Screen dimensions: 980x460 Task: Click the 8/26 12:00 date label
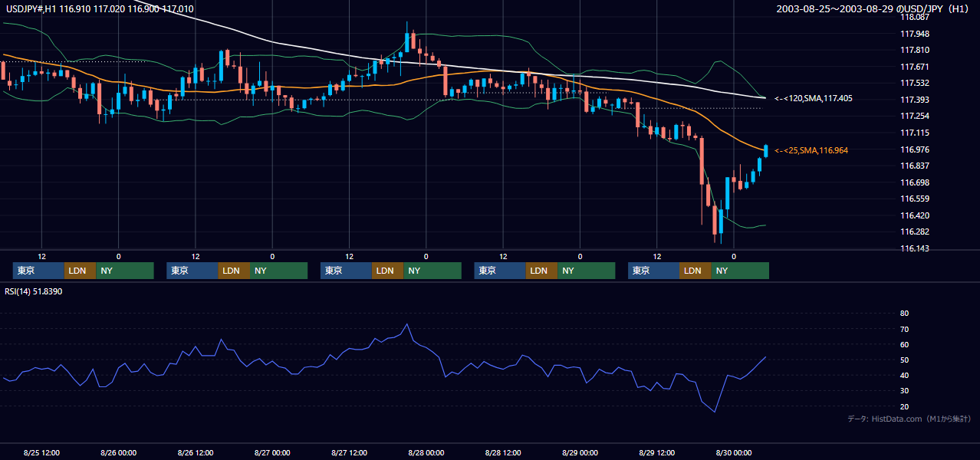[x=196, y=452]
